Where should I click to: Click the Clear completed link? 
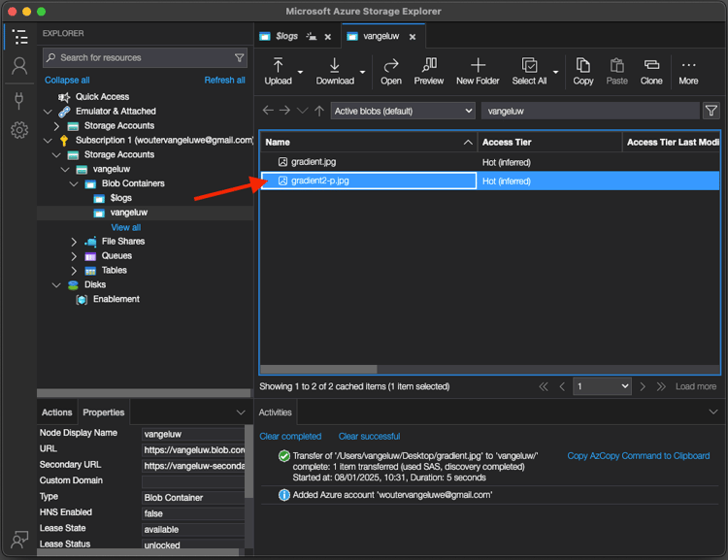(x=290, y=437)
